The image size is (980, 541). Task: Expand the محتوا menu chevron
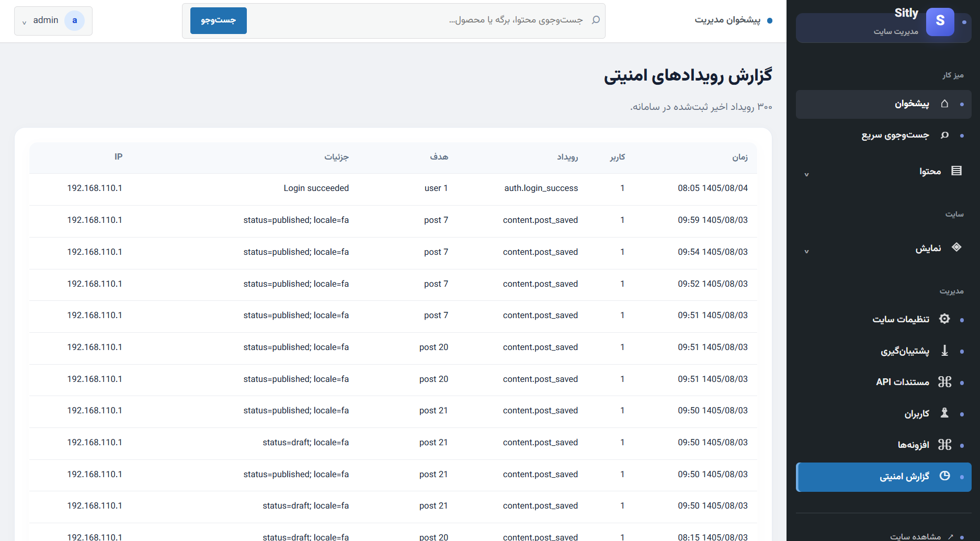click(806, 174)
